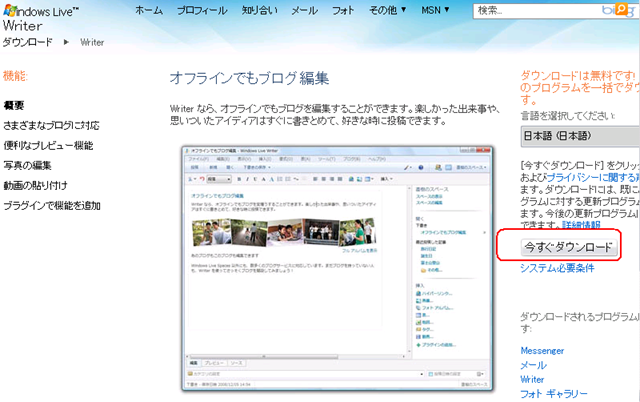
Task: Expand the その他 dropdown menu
Action: pos(388,10)
